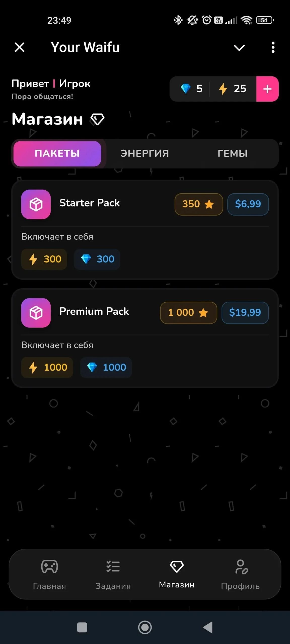Buy Premium Pack for 1 000 stars
This screenshot has height=644, width=290.
(x=188, y=312)
